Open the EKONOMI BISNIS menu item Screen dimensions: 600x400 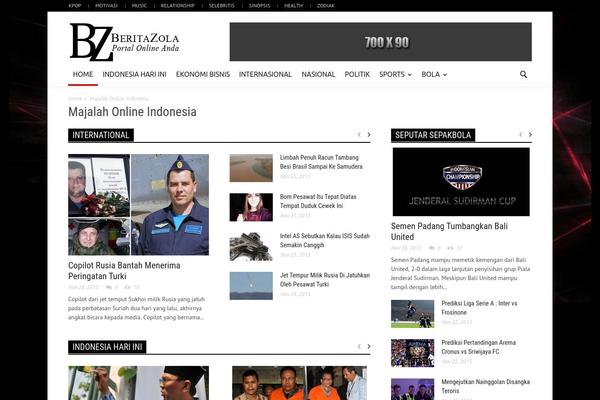(x=203, y=74)
